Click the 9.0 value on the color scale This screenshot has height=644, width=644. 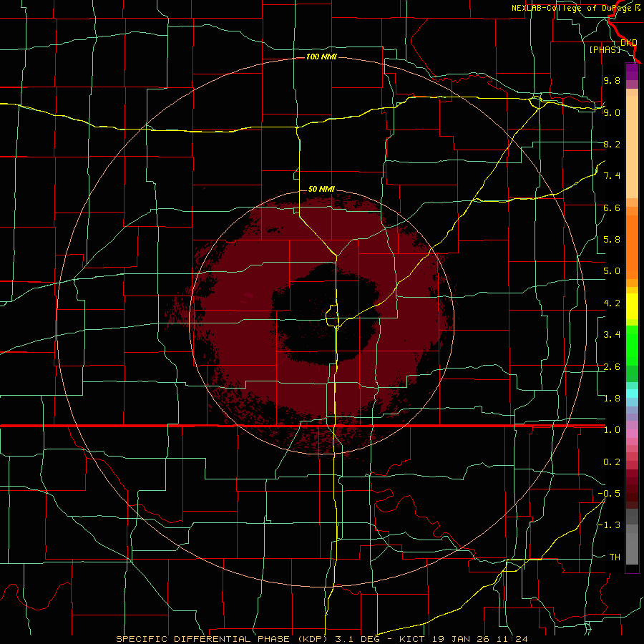point(612,112)
